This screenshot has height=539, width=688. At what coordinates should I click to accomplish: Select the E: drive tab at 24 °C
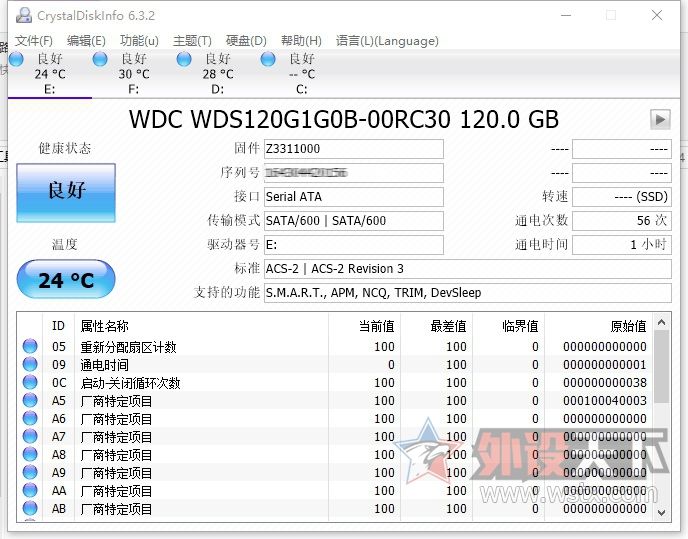point(50,73)
